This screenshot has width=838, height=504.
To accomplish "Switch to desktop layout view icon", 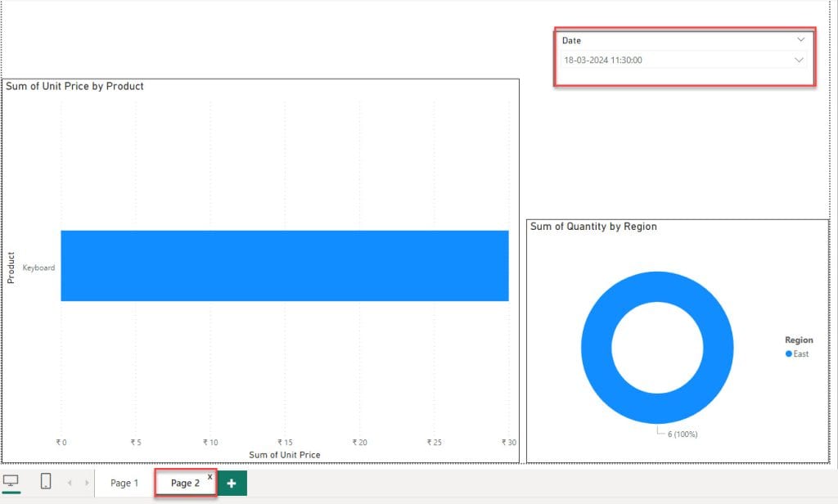I will click(11, 481).
